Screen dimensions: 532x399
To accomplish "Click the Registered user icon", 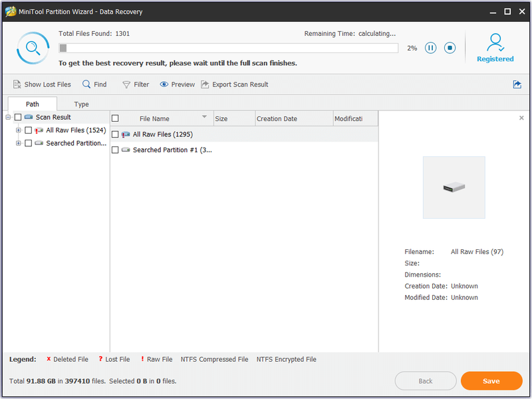I will point(495,42).
